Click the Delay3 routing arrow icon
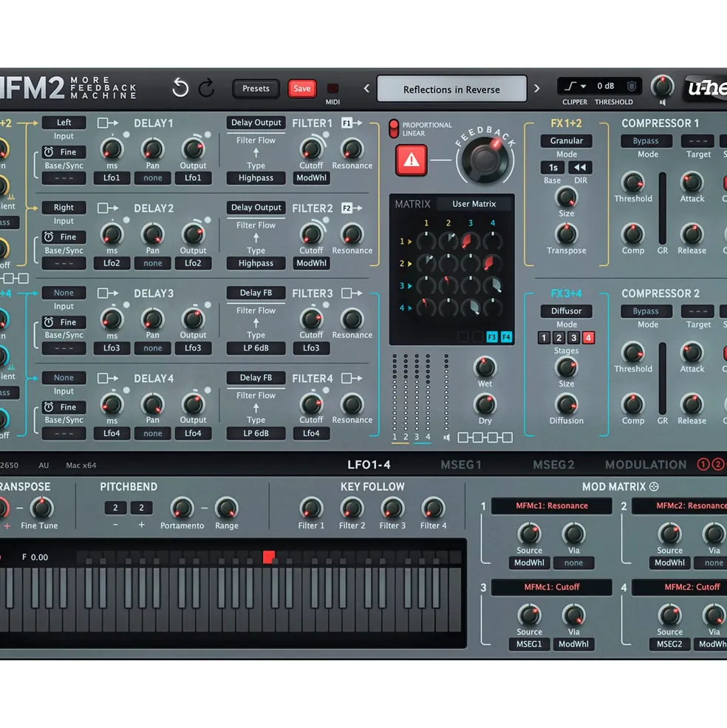727x728 pixels. tap(108, 293)
